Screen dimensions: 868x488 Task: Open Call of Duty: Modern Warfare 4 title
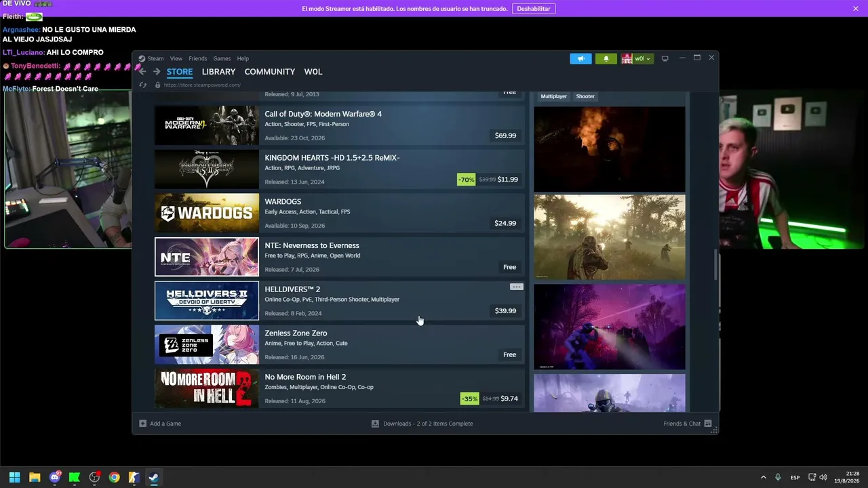(323, 114)
